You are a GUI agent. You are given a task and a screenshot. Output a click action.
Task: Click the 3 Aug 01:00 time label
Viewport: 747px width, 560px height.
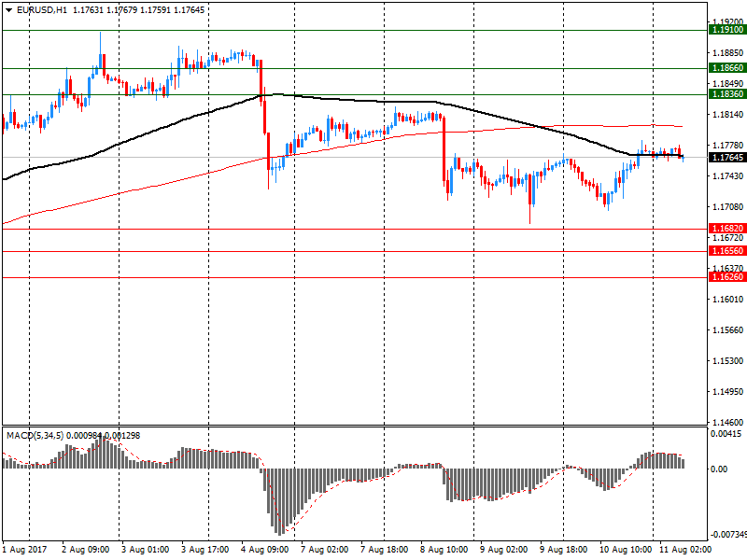click(146, 550)
